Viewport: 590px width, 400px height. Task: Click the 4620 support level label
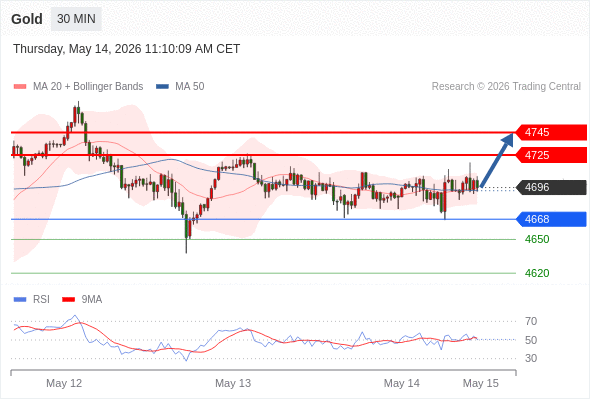tap(537, 273)
